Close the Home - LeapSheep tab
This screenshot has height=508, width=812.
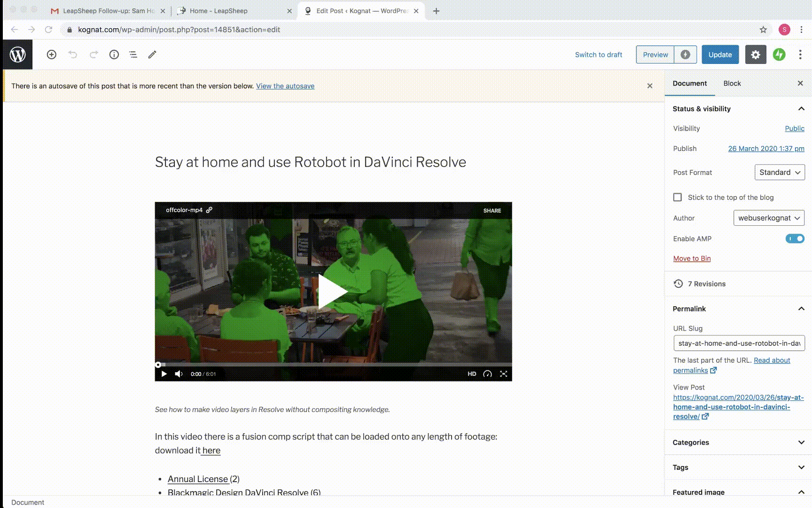pyautogui.click(x=289, y=11)
